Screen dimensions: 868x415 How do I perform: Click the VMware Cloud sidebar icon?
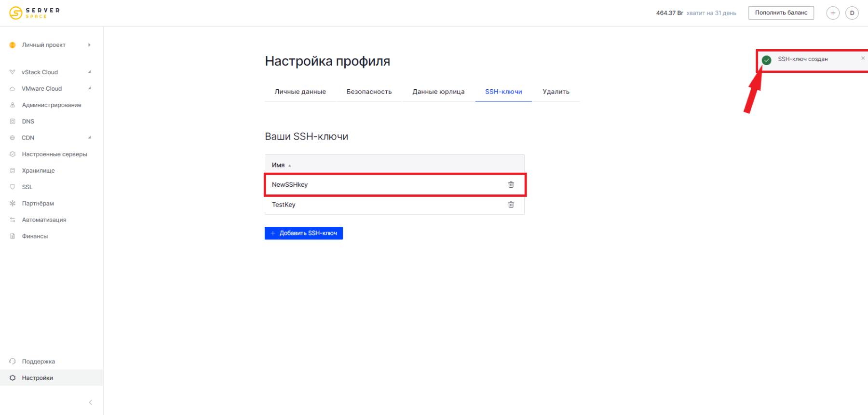coord(13,88)
